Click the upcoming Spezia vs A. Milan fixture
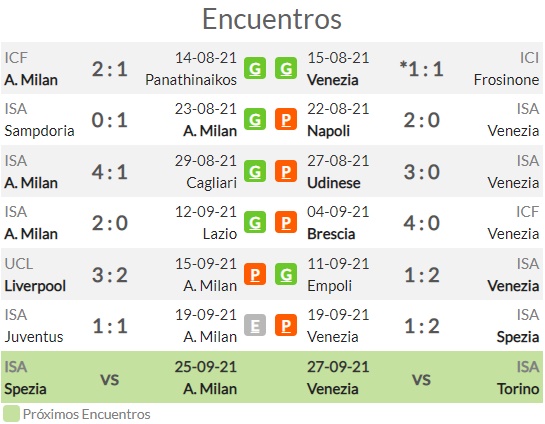 [120, 377]
